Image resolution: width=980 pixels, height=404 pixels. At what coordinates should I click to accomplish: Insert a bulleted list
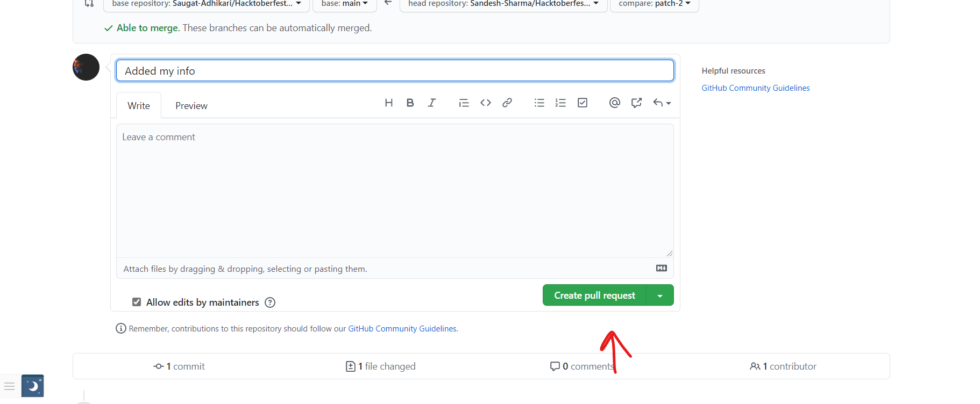click(539, 103)
